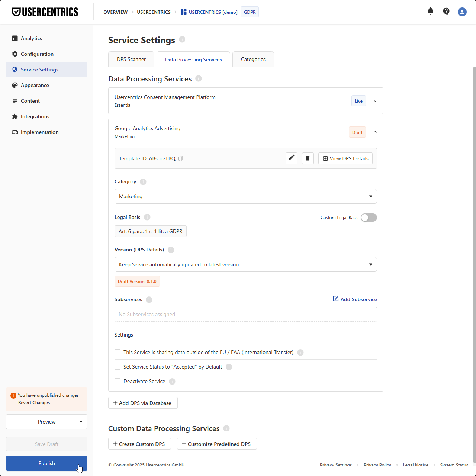Screen dimensions: 476x476
Task: Click the unpublished changes warning icon
Action: point(13,396)
